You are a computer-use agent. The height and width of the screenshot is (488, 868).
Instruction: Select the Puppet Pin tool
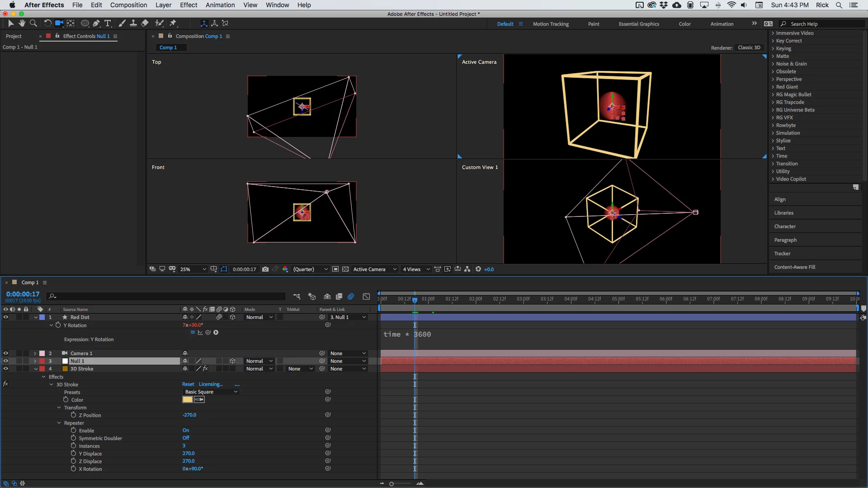[x=173, y=23]
